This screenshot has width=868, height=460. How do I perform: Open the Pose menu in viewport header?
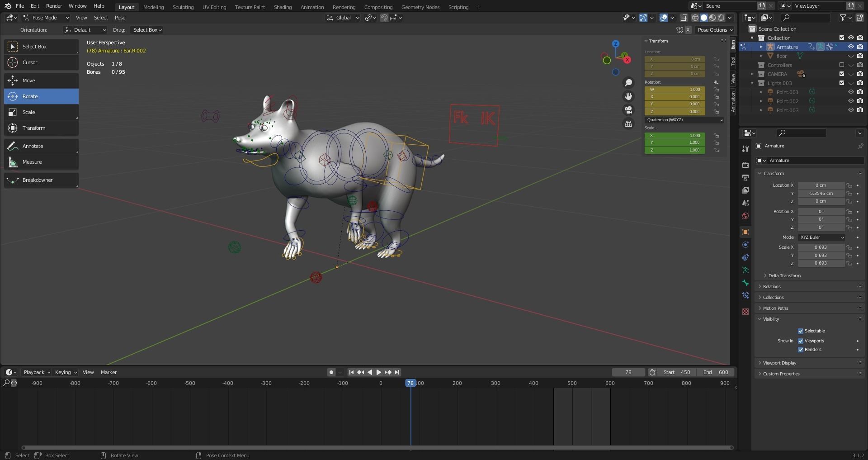pyautogui.click(x=120, y=18)
